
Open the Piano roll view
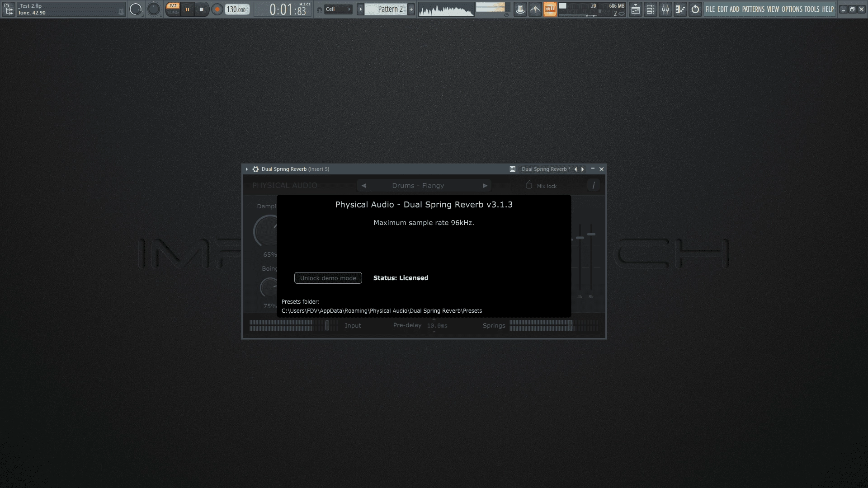680,9
